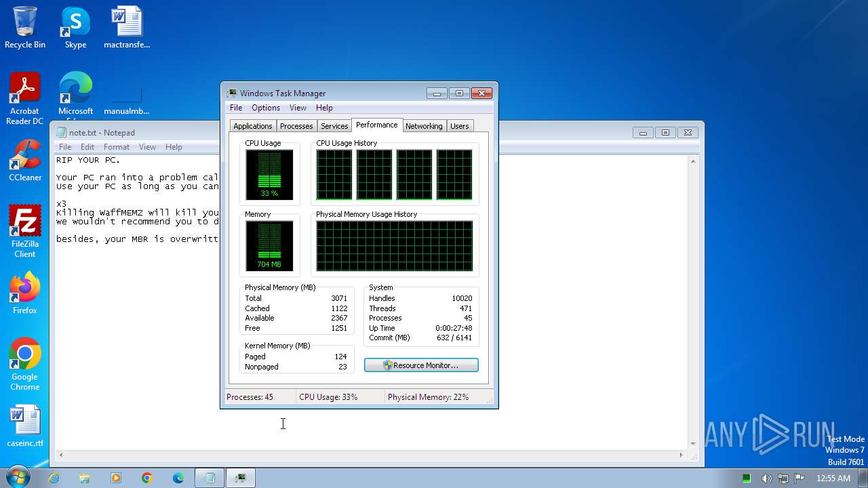This screenshot has height=488, width=868.
Task: Switch to the Networking tab
Action: click(x=424, y=126)
